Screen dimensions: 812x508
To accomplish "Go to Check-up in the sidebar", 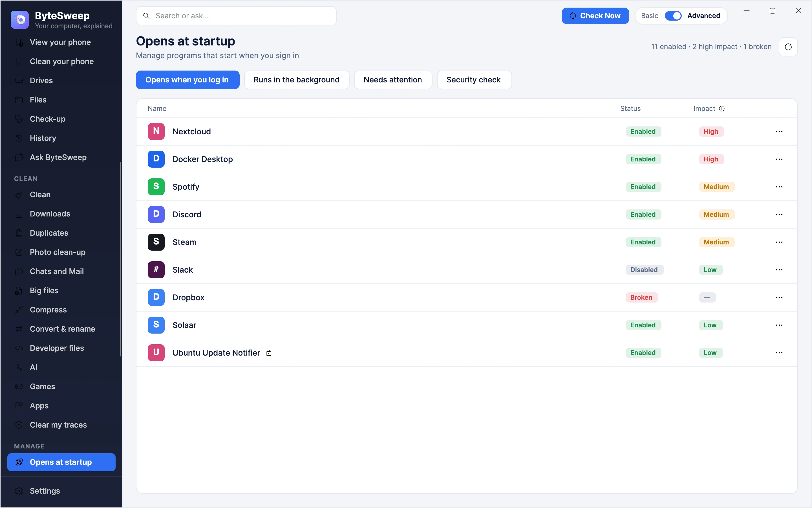I will coord(61,119).
